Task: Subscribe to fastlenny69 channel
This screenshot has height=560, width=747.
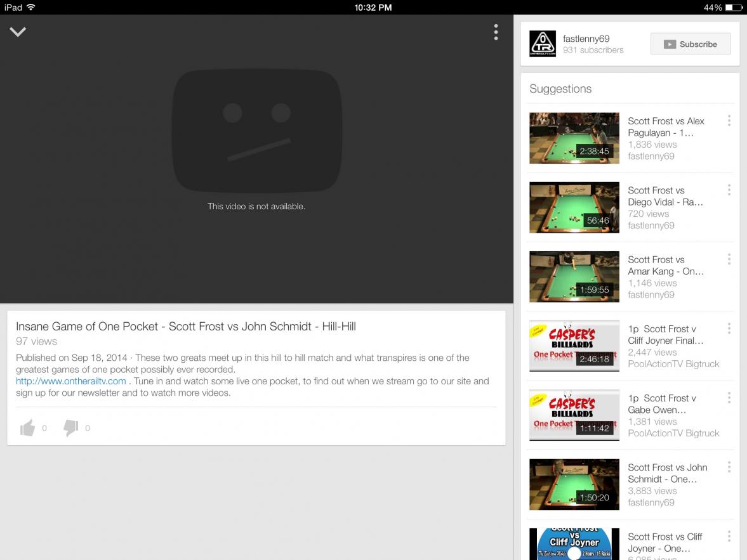Action: click(691, 44)
